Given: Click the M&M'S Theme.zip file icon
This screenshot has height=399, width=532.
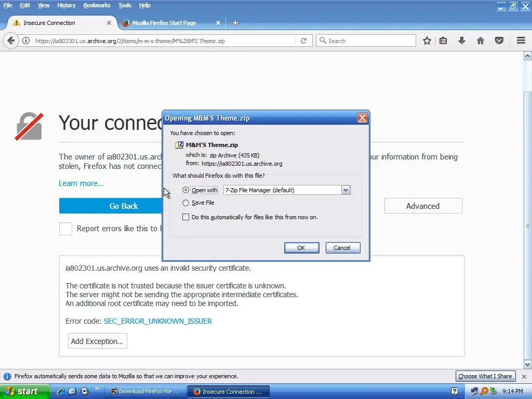Looking at the screenshot, I should coord(179,145).
